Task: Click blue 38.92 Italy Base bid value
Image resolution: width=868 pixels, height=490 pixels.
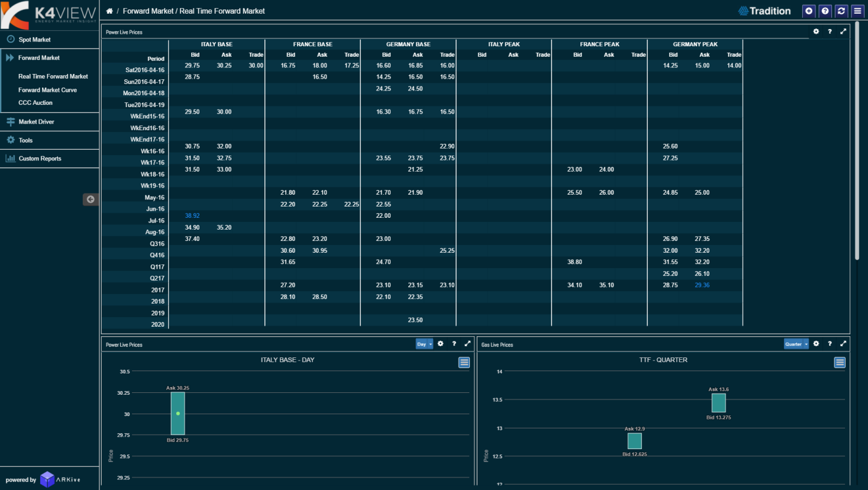Action: click(192, 216)
